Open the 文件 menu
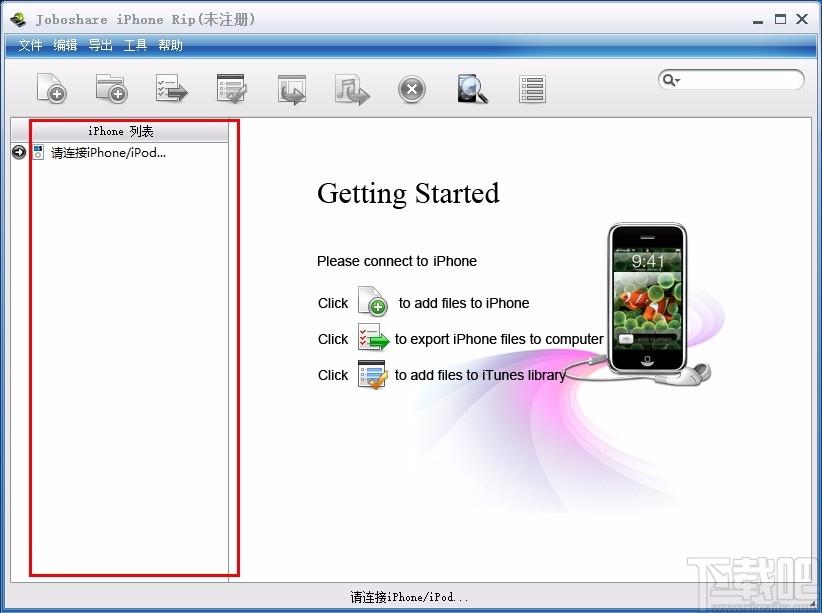The width and height of the screenshot is (822, 613). click(x=30, y=45)
